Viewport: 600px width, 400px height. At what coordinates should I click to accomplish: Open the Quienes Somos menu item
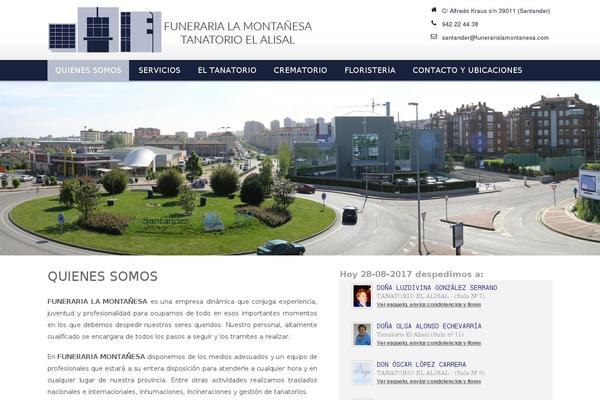88,70
